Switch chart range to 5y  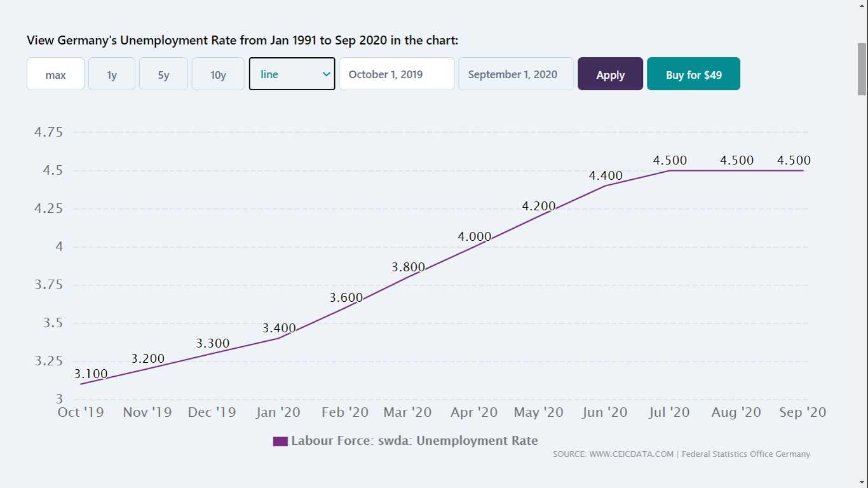pyautogui.click(x=163, y=74)
